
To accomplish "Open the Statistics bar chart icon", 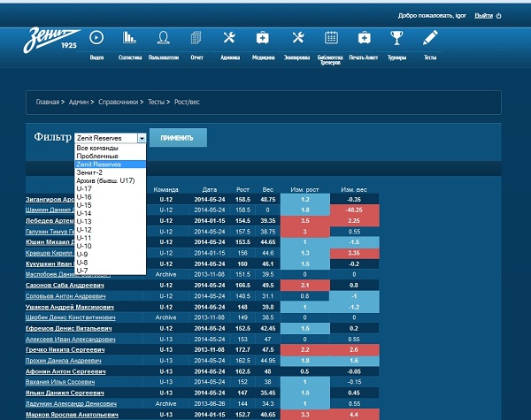I will pyautogui.click(x=129, y=37).
